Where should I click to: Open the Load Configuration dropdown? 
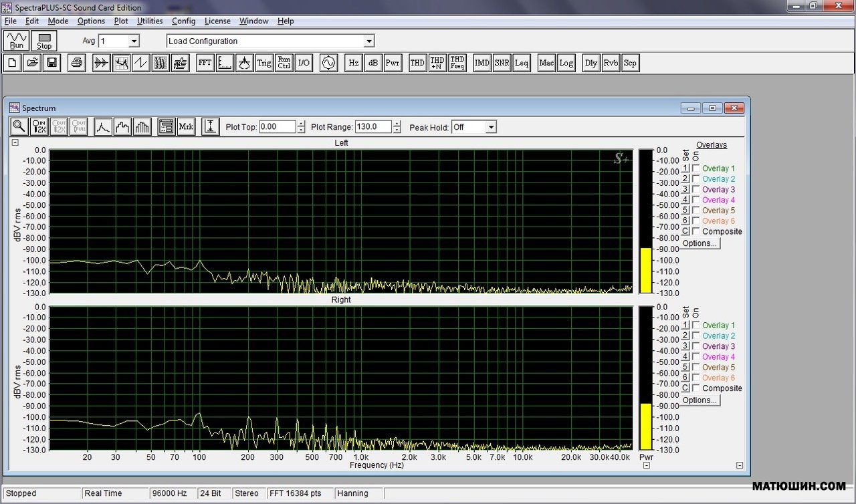[x=368, y=41]
